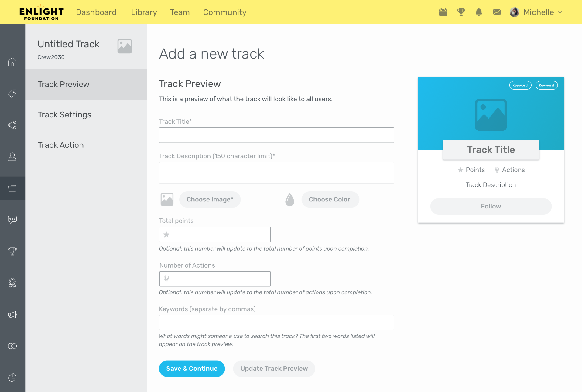This screenshot has height=392, width=582.
Task: Open the tag icon in sidebar
Action: pos(12,93)
